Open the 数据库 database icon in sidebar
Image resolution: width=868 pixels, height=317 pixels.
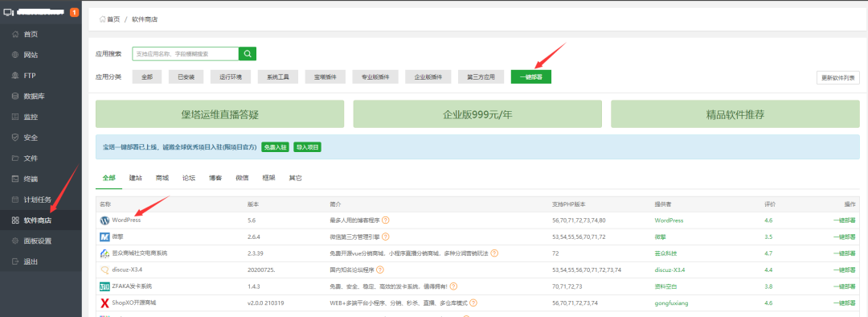point(15,97)
